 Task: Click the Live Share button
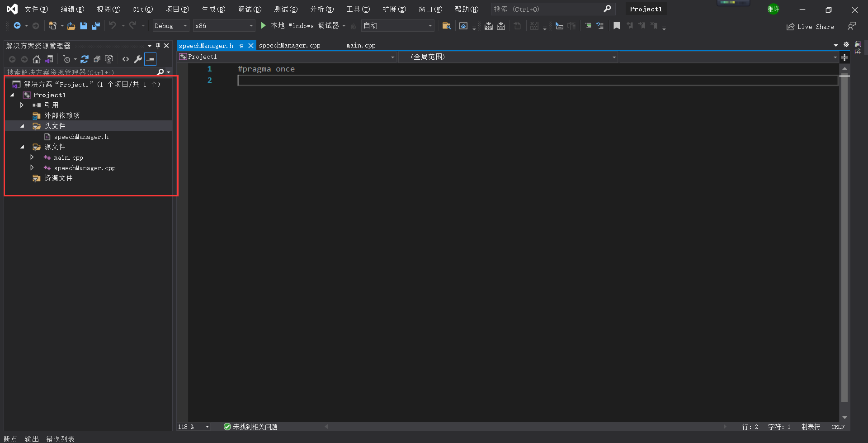[x=810, y=27]
